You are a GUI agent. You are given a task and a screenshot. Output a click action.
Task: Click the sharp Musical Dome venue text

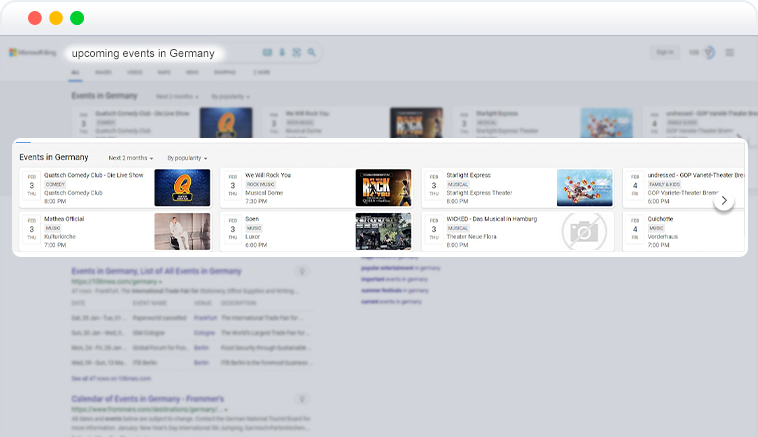[x=264, y=193]
